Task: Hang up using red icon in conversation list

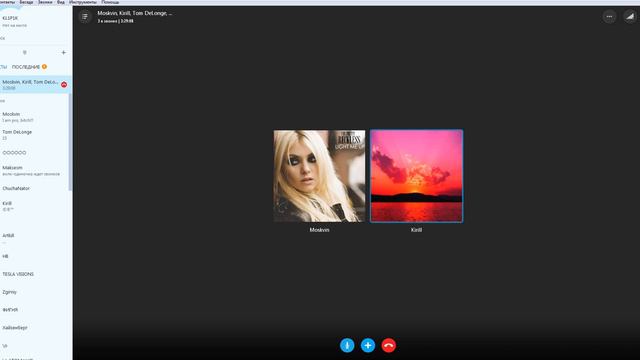Action: tap(64, 84)
